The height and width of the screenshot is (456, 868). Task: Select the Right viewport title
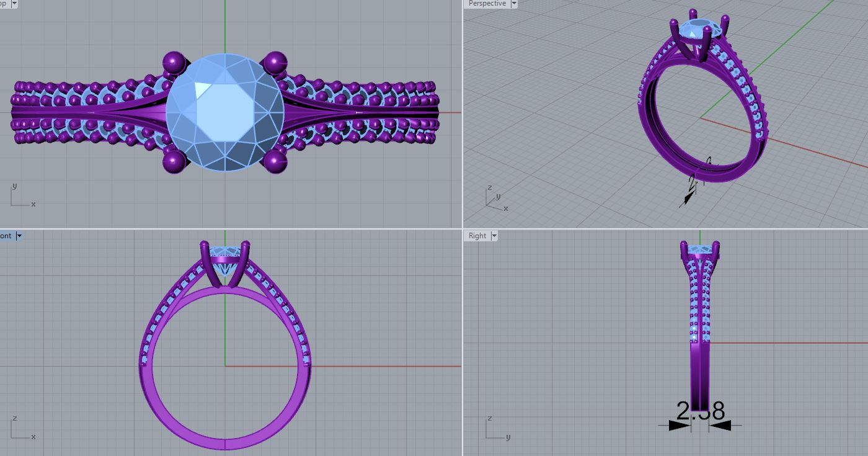coord(477,236)
